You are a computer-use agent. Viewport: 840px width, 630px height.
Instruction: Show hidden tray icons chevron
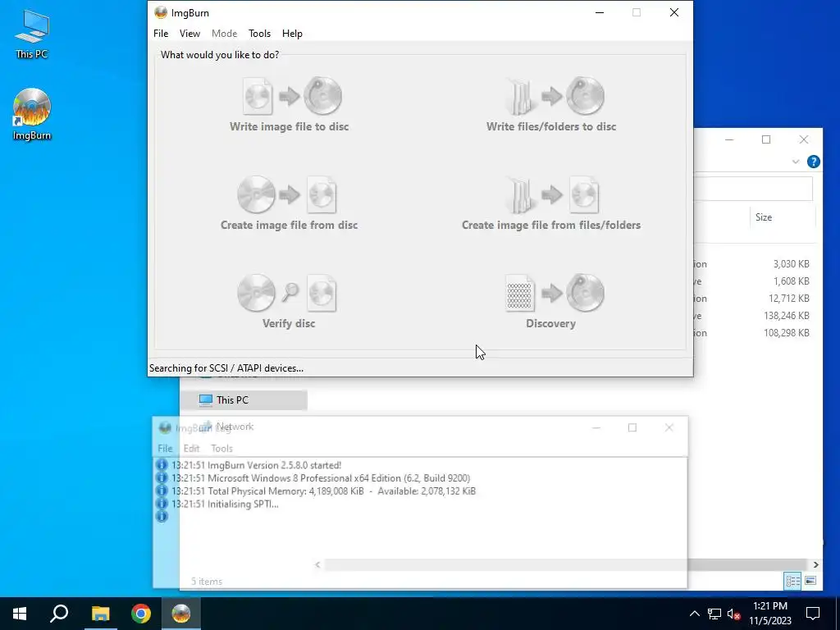coord(694,614)
